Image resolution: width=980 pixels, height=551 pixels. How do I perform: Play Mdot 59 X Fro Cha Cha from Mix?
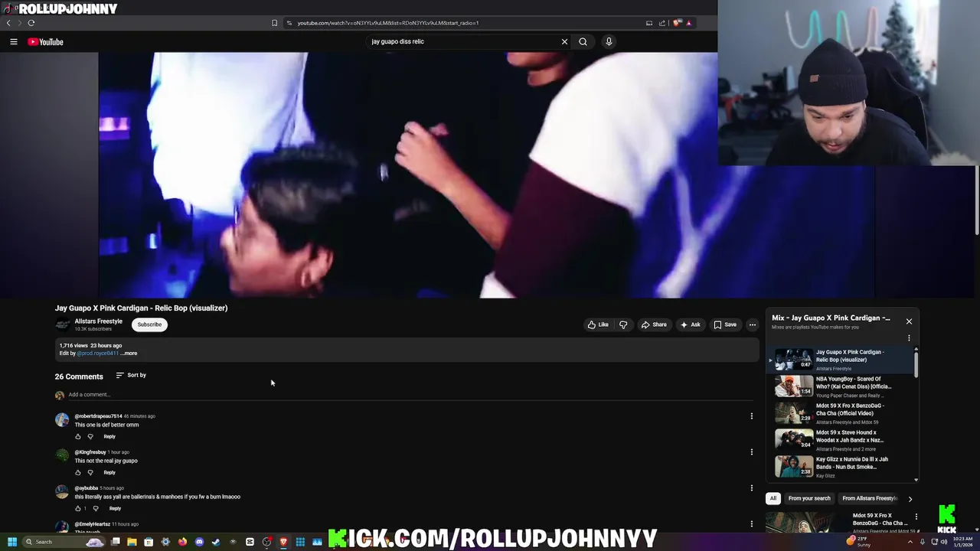pyautogui.click(x=842, y=412)
